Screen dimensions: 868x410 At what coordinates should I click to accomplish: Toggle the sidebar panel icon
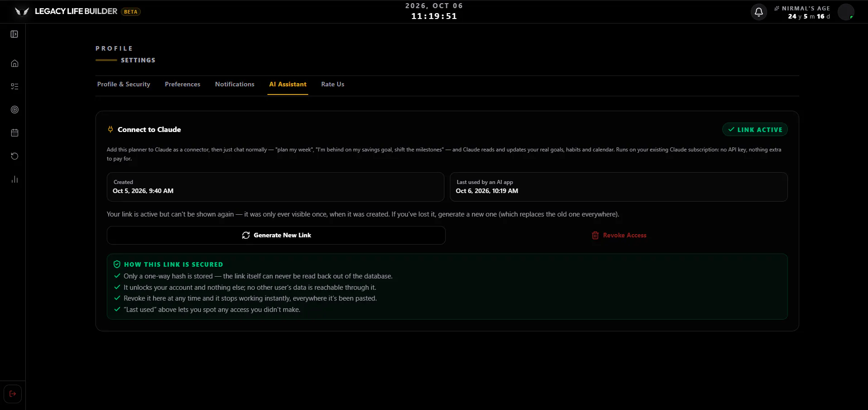(14, 34)
